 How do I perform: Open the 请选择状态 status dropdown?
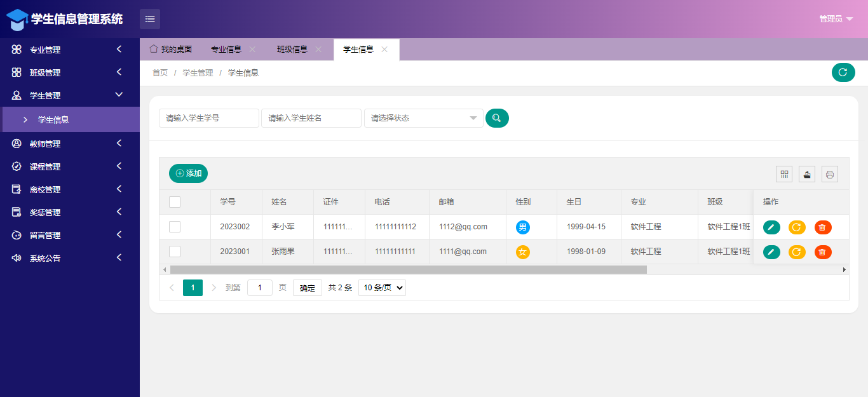[x=424, y=118]
